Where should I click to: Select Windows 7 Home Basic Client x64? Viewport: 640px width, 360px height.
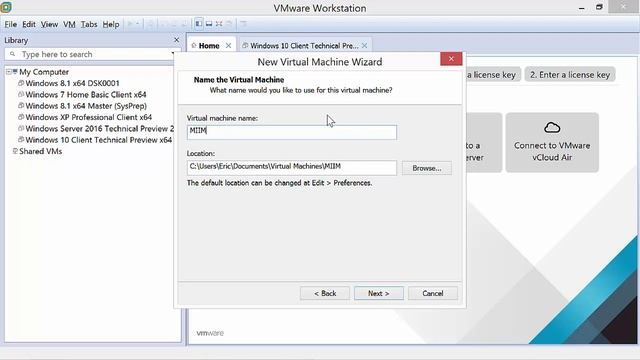coord(82,95)
